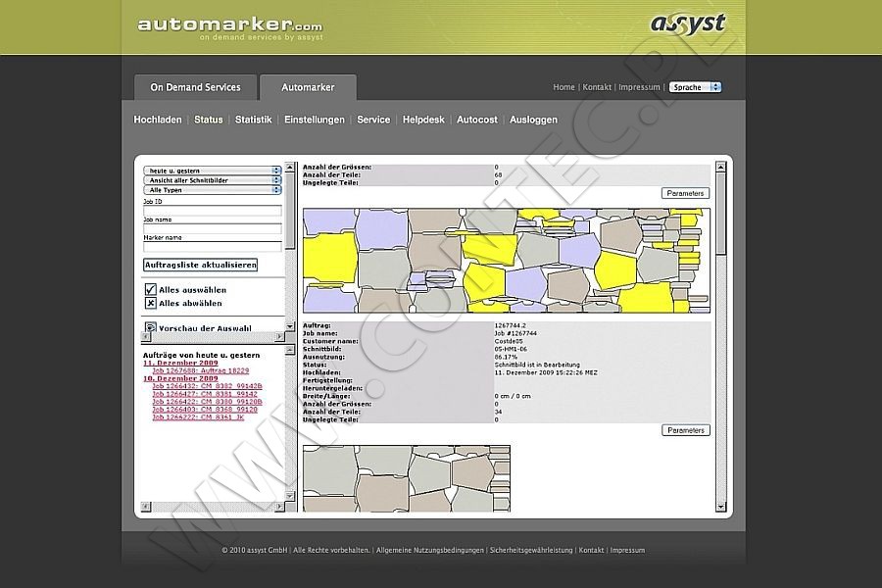
Task: Click the job name 'Job #1267744'
Action: click(x=515, y=333)
